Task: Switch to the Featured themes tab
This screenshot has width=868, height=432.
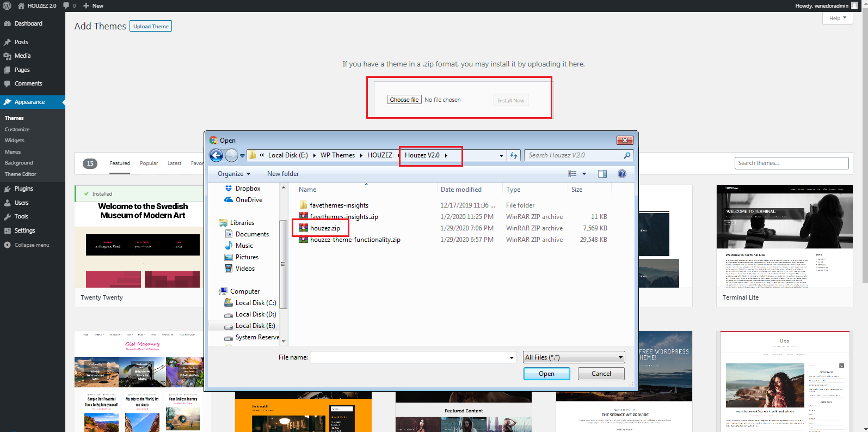Action: tap(120, 163)
